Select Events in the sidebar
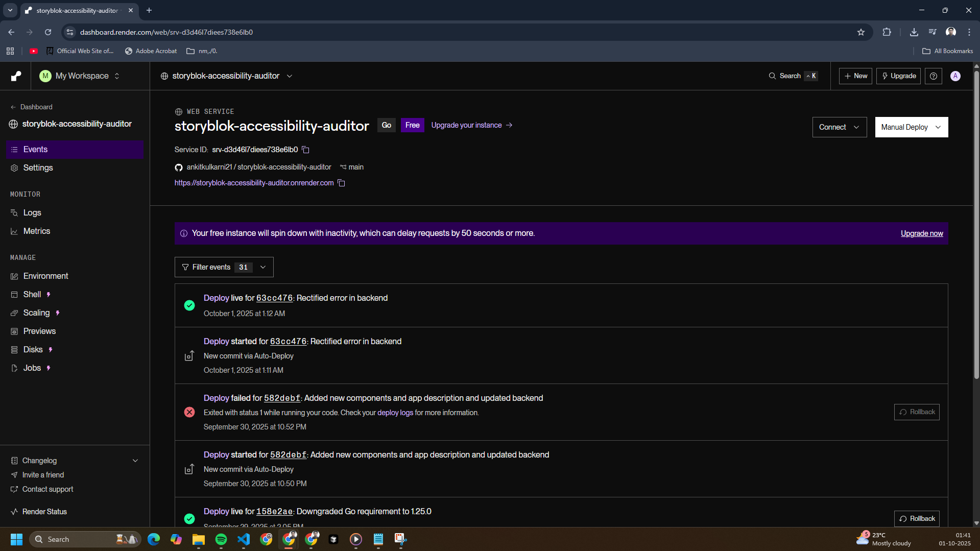 pos(75,150)
